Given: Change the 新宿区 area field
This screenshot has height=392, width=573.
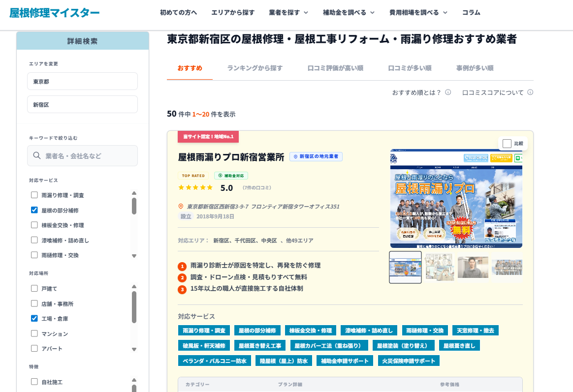Looking at the screenshot, I should [82, 104].
